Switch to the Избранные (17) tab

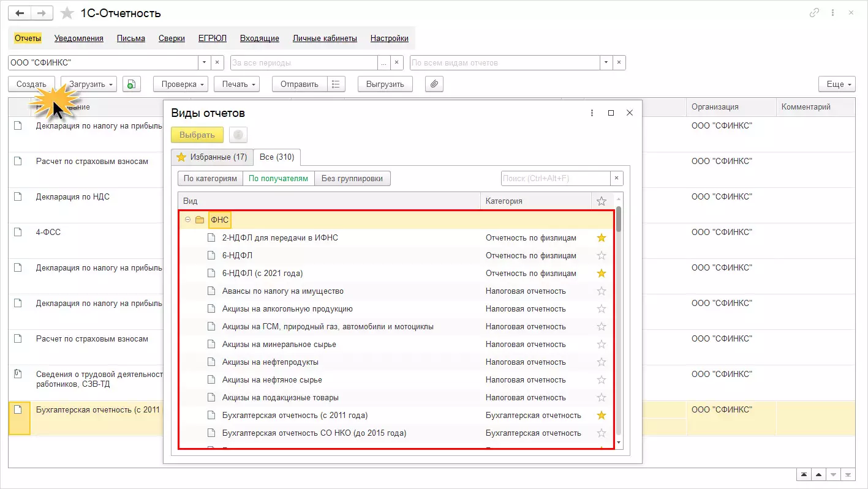pos(212,157)
